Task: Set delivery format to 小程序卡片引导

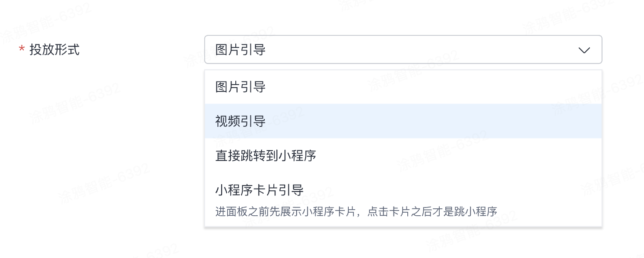Action: 259,190
